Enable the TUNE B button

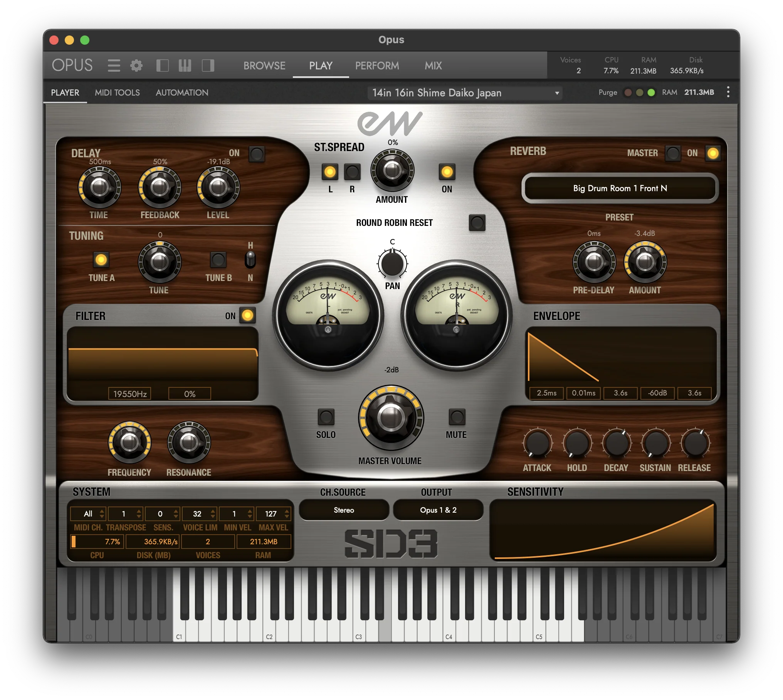[x=218, y=260]
